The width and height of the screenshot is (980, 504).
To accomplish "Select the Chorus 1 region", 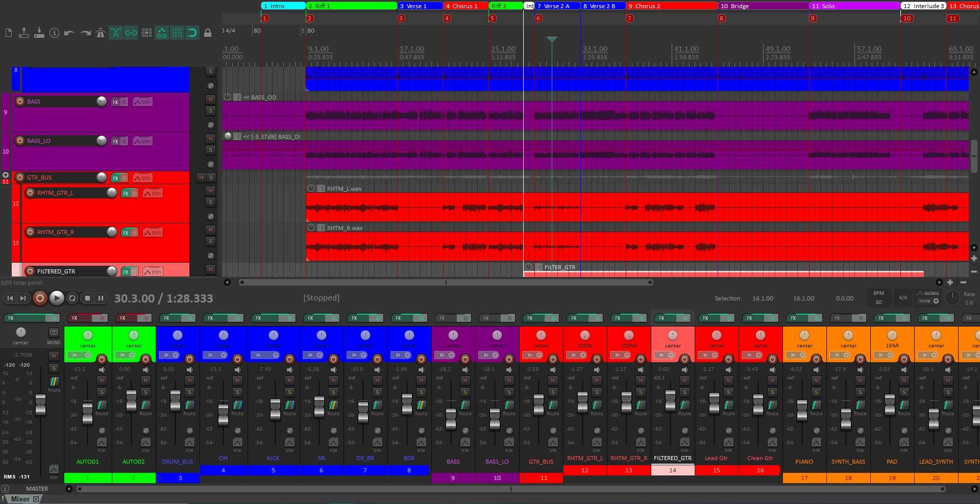I will [x=465, y=6].
